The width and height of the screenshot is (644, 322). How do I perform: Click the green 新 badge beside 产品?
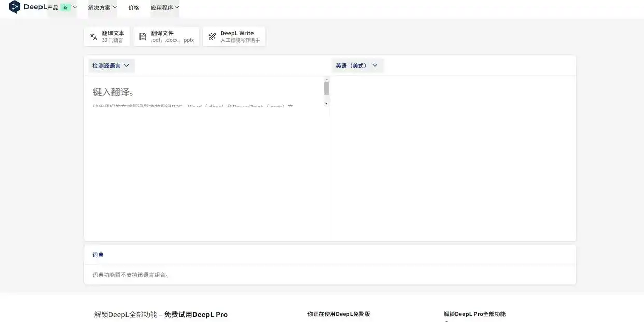coord(65,7)
